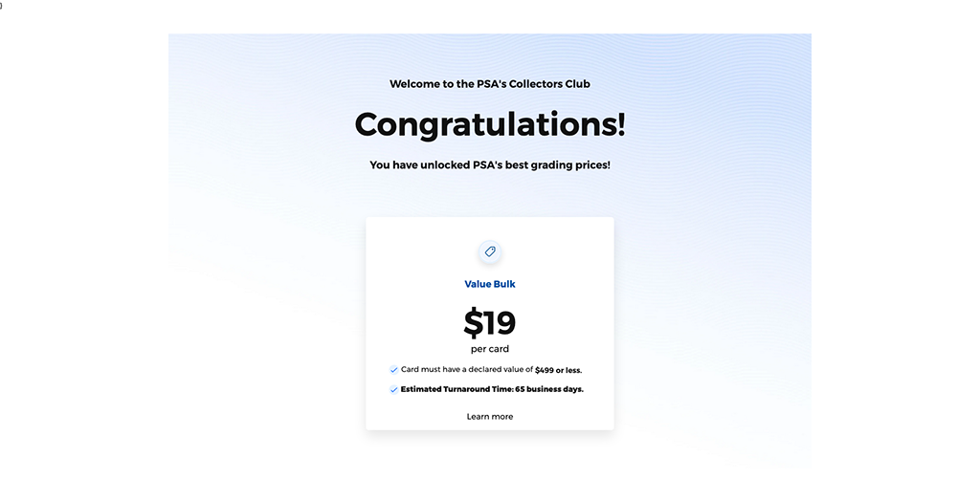Select the Value Bulk title
980x480 pixels.
coord(490,284)
